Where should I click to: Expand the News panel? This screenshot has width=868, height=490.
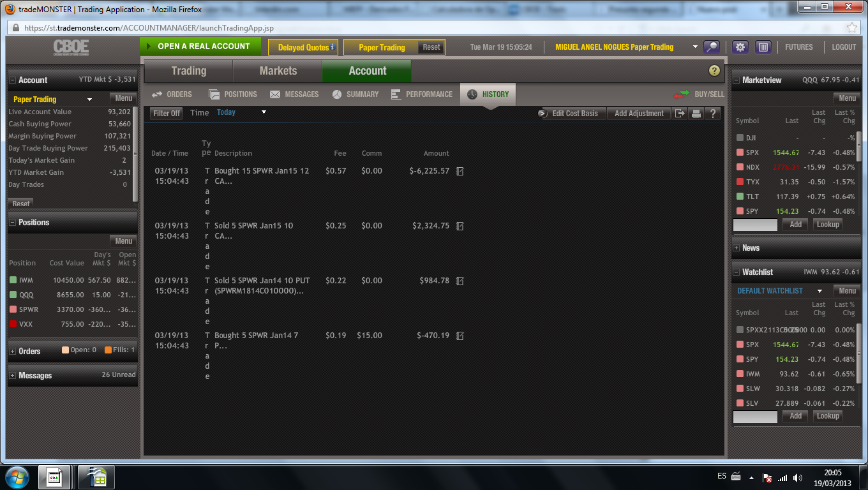(x=737, y=248)
